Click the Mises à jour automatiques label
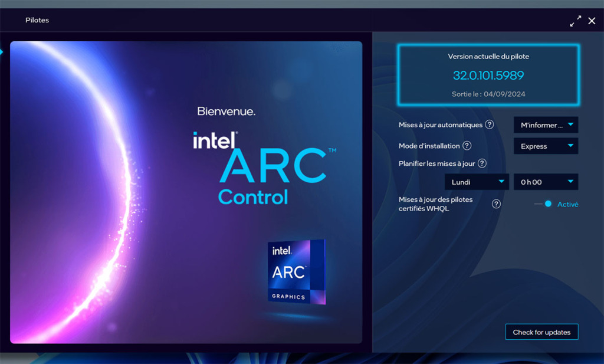This screenshot has height=364, width=604. [x=440, y=125]
